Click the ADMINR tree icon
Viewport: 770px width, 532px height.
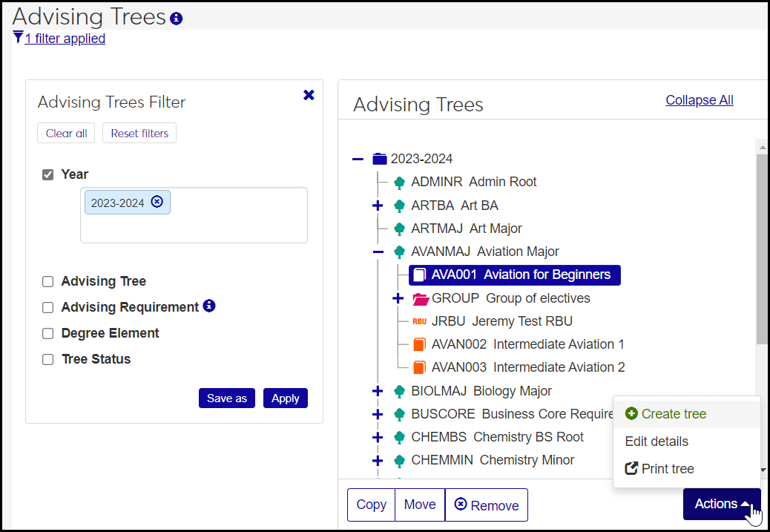(x=399, y=183)
